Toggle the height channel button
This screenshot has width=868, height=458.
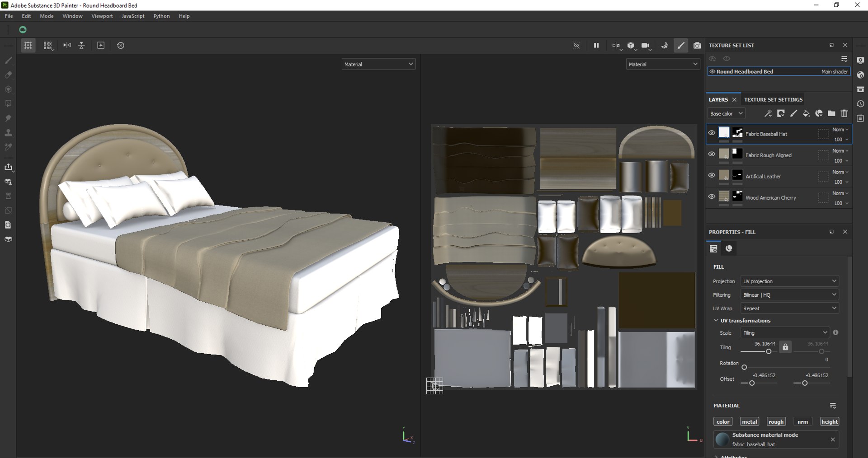830,421
